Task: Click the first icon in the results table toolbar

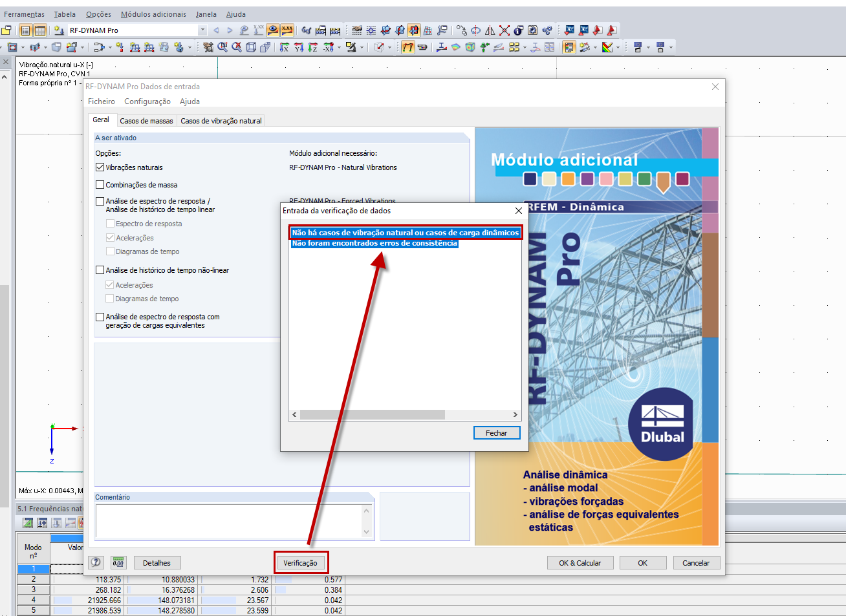Action: [28, 523]
